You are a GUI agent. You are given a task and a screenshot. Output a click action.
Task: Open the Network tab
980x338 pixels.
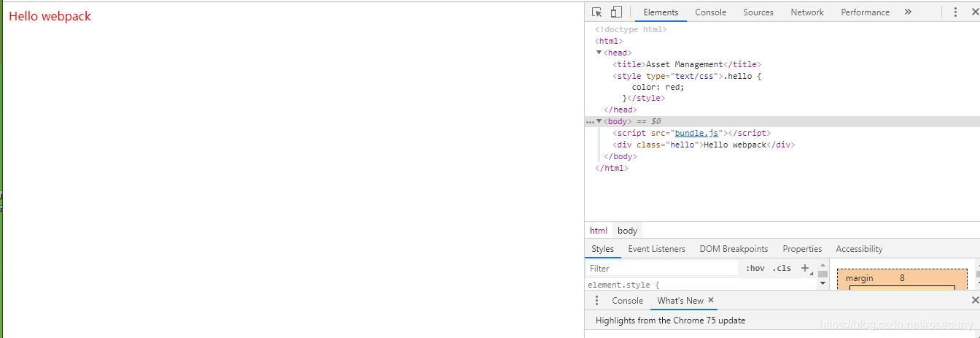(807, 12)
